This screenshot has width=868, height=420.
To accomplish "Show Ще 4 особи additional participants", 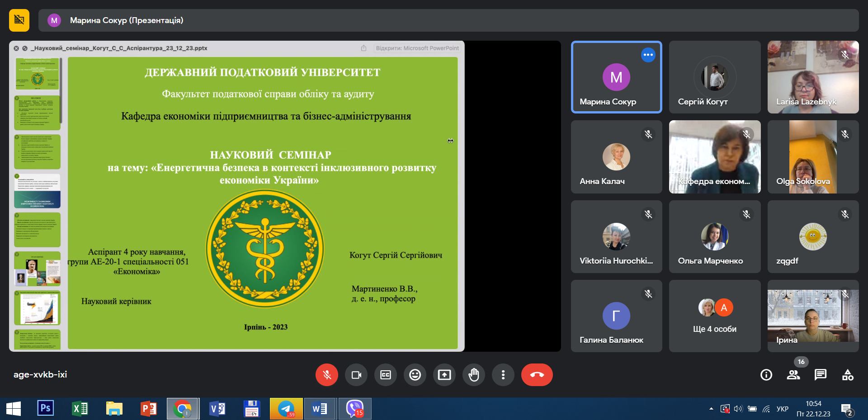I will click(x=715, y=316).
